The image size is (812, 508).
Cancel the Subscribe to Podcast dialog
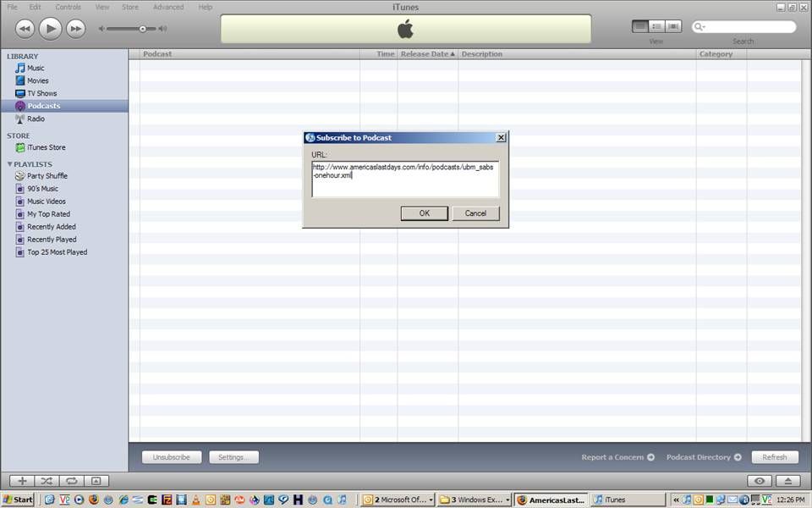[475, 213]
